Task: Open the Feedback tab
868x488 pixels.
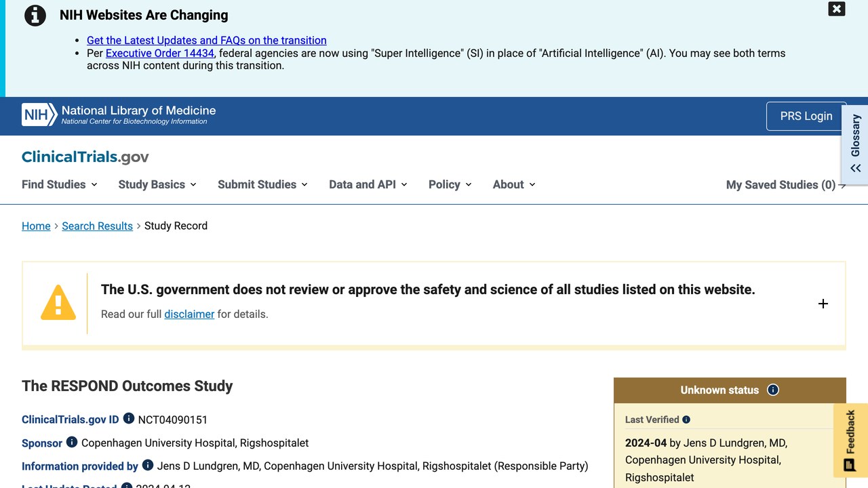Action: tap(850, 441)
